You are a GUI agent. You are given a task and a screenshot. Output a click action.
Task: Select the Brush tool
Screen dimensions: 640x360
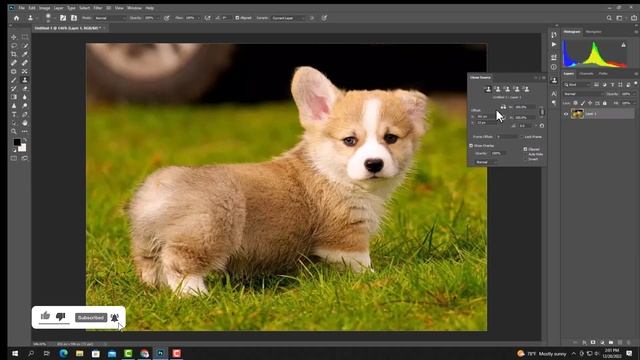14,80
